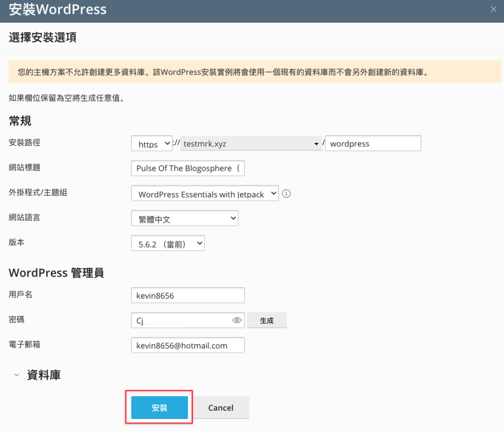Click the 電子郵箱 label
Image resolution: width=504 pixels, height=432 pixels.
pos(25,344)
